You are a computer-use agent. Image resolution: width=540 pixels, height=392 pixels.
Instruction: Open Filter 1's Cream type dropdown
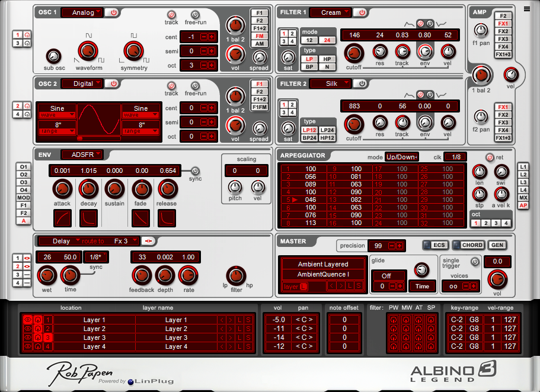[330, 12]
